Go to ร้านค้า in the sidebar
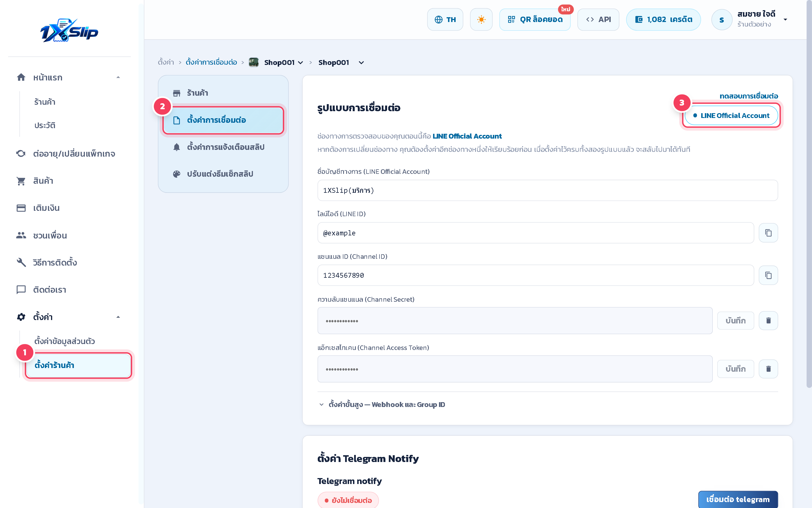812x508 pixels. click(x=45, y=102)
